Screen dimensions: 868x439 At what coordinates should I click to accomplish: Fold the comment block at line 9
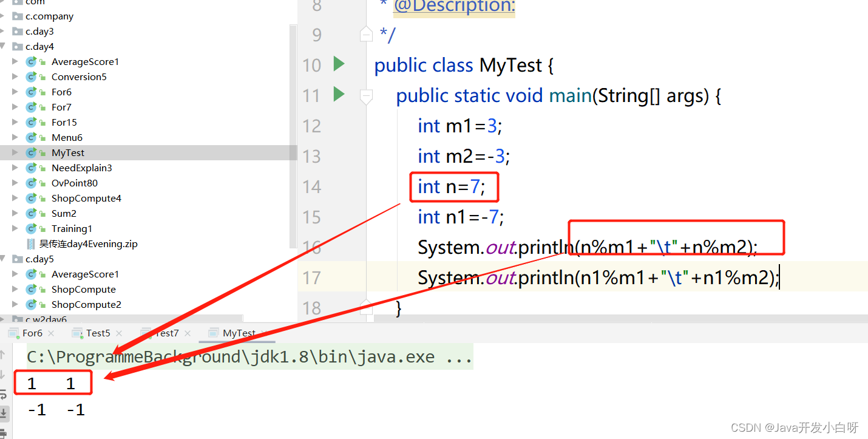click(x=366, y=34)
